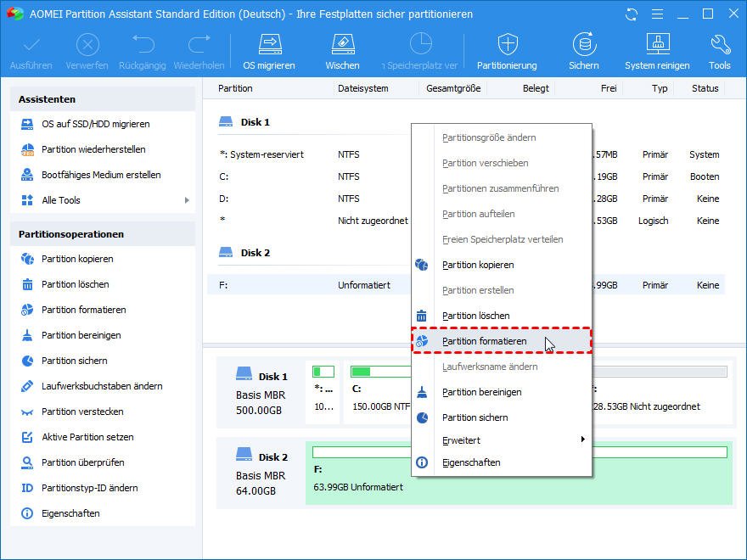747x560 pixels.
Task: Select Laufwerksbuchstaben ändern in the sidebar
Action: coord(103,386)
